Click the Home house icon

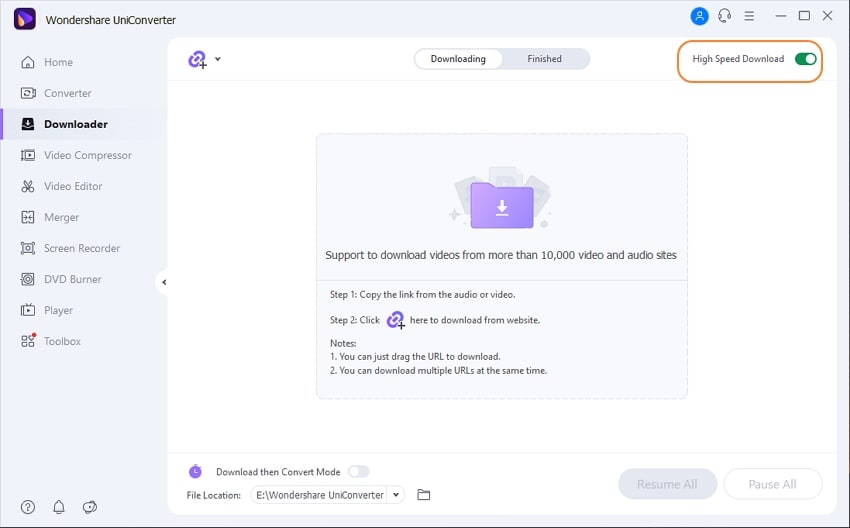pos(28,62)
